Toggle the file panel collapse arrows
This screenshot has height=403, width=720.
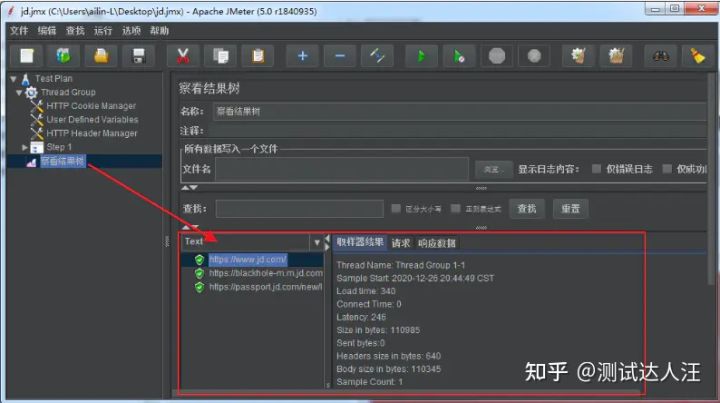189,188
